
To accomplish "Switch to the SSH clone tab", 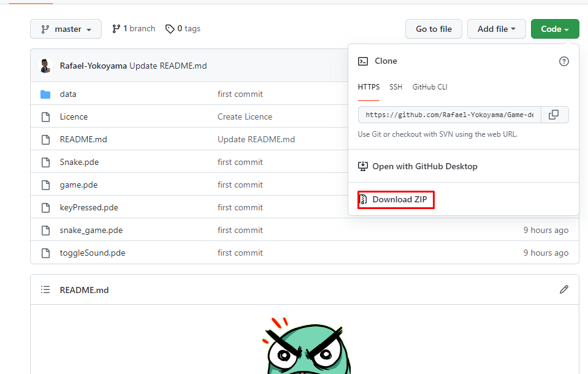I will click(395, 87).
